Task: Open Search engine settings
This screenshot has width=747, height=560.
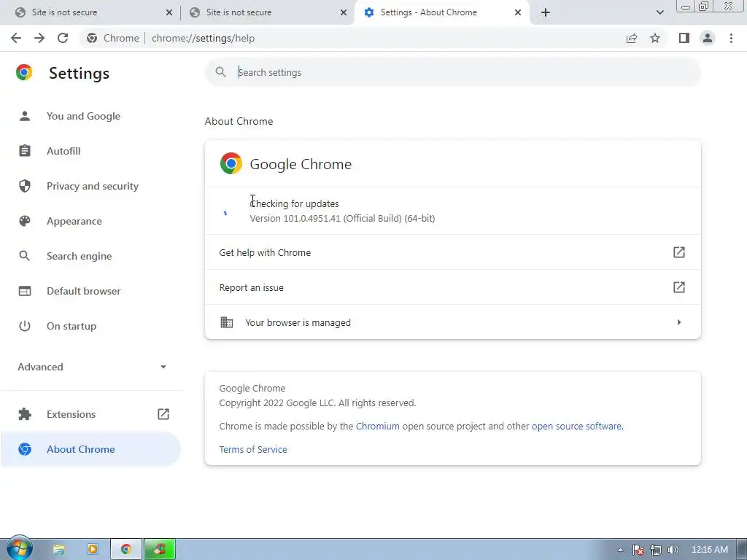Action: coord(79,256)
